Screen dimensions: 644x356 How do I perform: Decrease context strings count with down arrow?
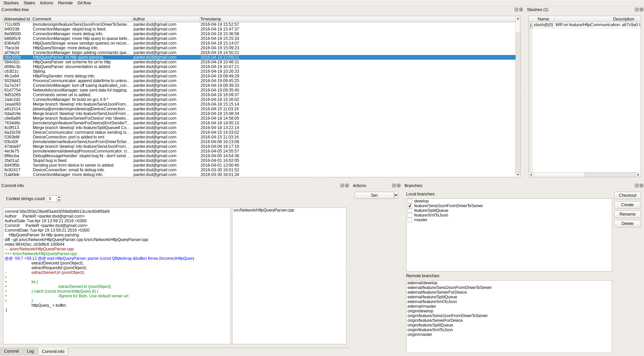(59, 200)
